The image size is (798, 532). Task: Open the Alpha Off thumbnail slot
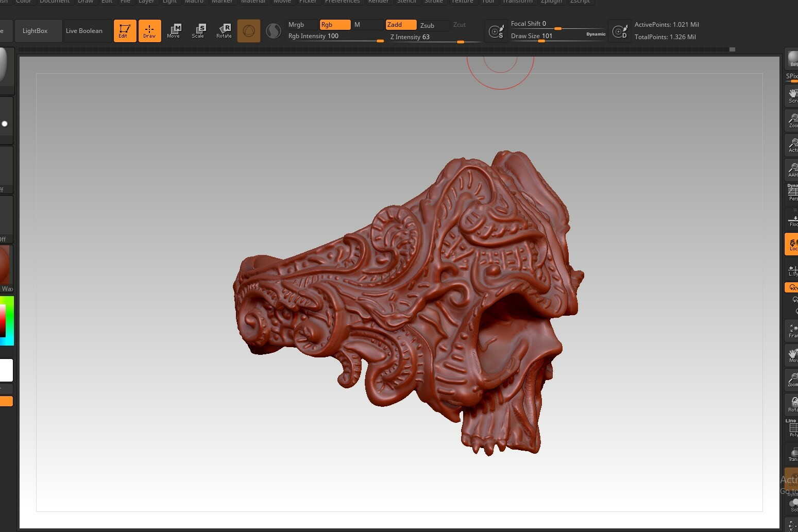click(x=6, y=169)
